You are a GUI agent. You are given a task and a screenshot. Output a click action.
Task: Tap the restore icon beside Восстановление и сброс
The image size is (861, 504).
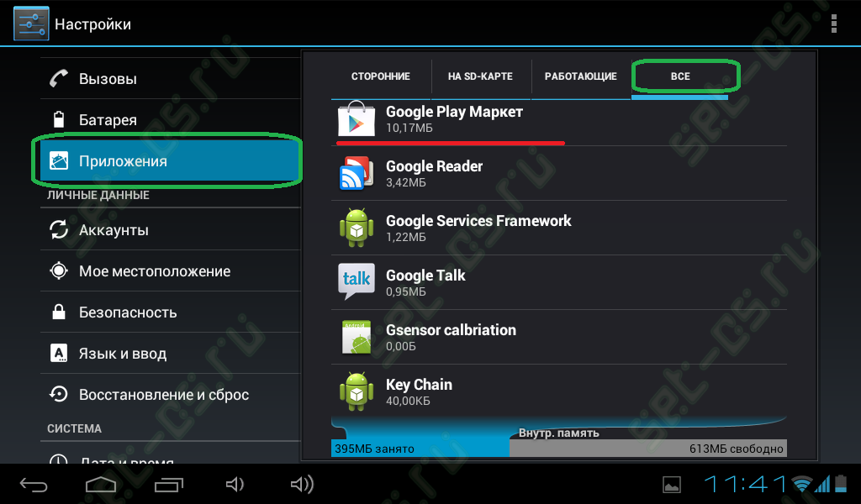59,394
